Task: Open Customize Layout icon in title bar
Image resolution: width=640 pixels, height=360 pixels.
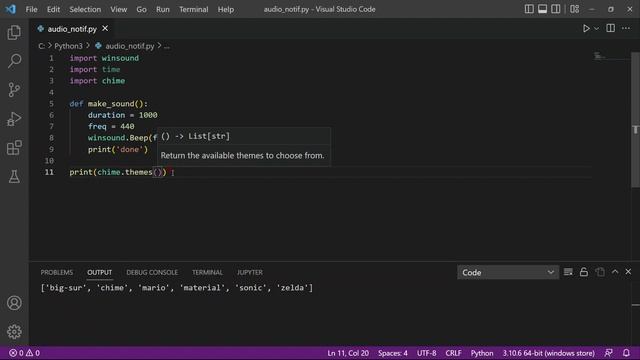Action: click(x=574, y=9)
